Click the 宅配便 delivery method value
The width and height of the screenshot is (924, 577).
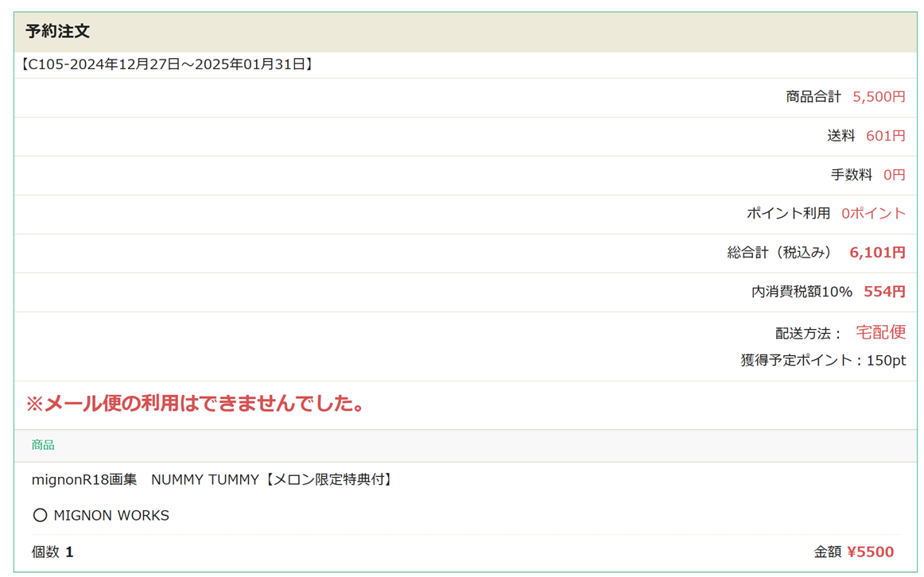[x=880, y=332]
